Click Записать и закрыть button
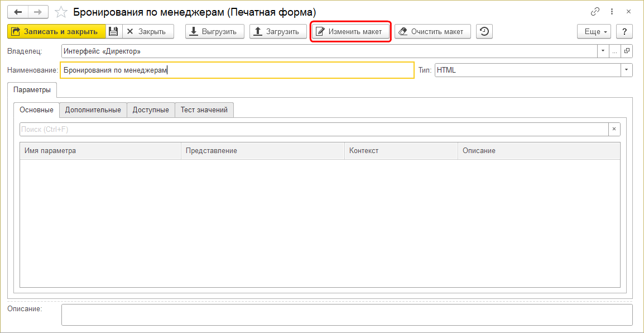Screen dimensions: 644x333 (57, 32)
